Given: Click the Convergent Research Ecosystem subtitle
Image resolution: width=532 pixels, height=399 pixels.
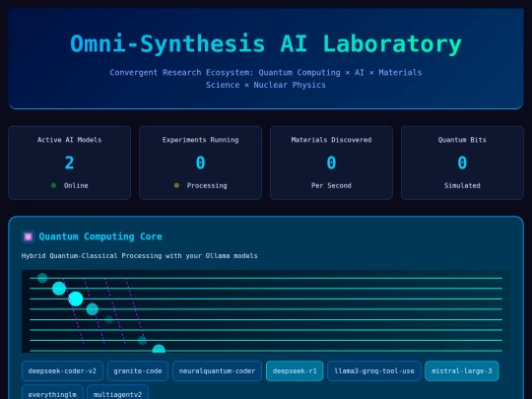Looking at the screenshot, I should pyautogui.click(x=266, y=79).
